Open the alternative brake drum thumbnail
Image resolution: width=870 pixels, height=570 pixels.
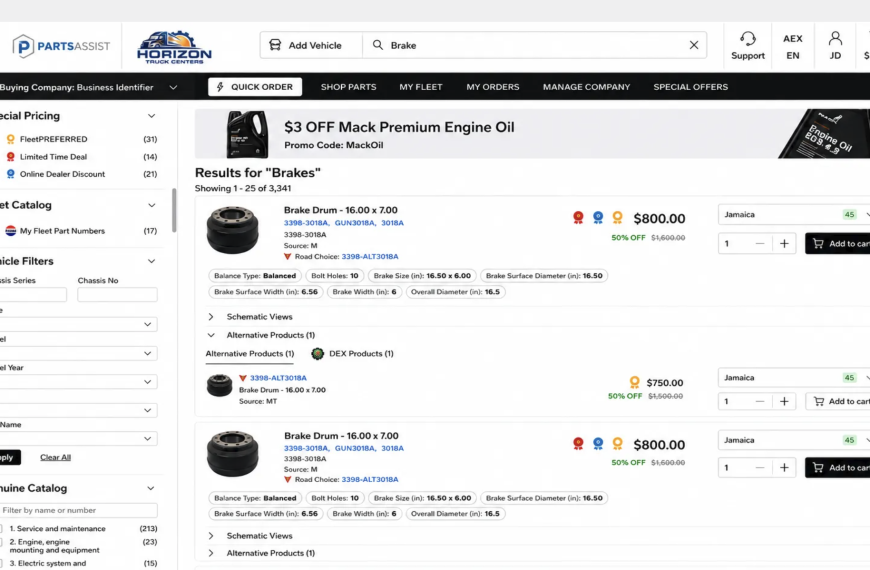(219, 386)
